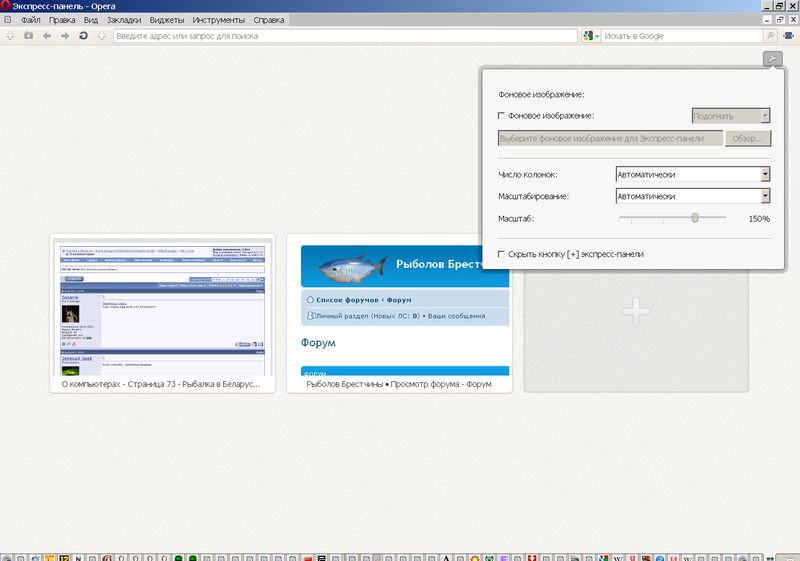Click the plus tile to add a site

[x=636, y=313]
